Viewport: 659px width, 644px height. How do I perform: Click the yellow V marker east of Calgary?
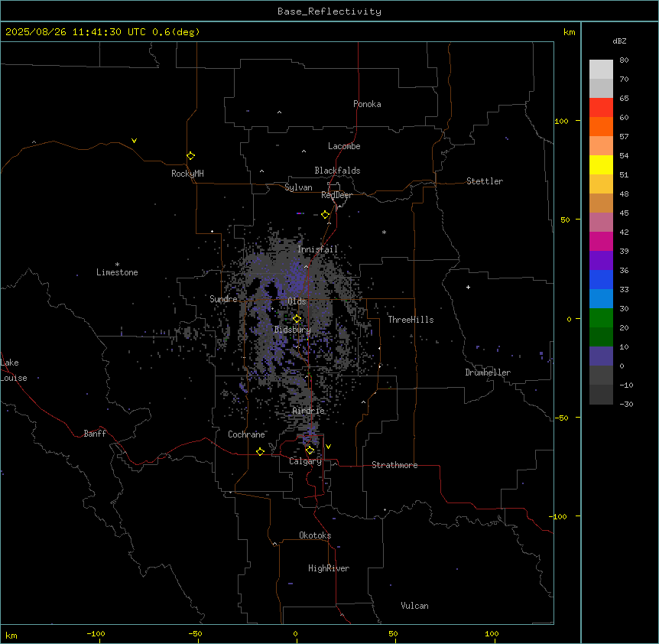coord(328,447)
